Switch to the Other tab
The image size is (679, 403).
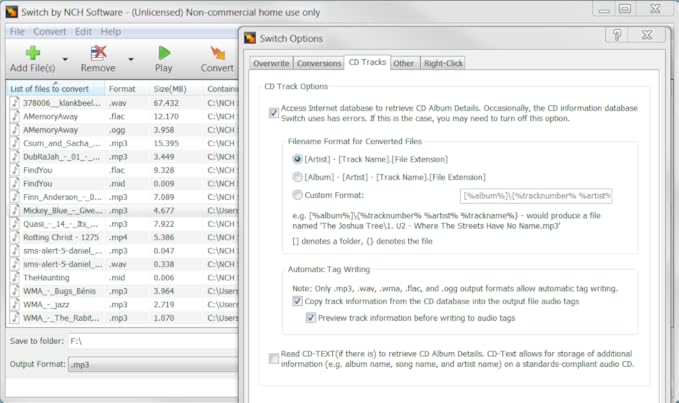(x=404, y=63)
